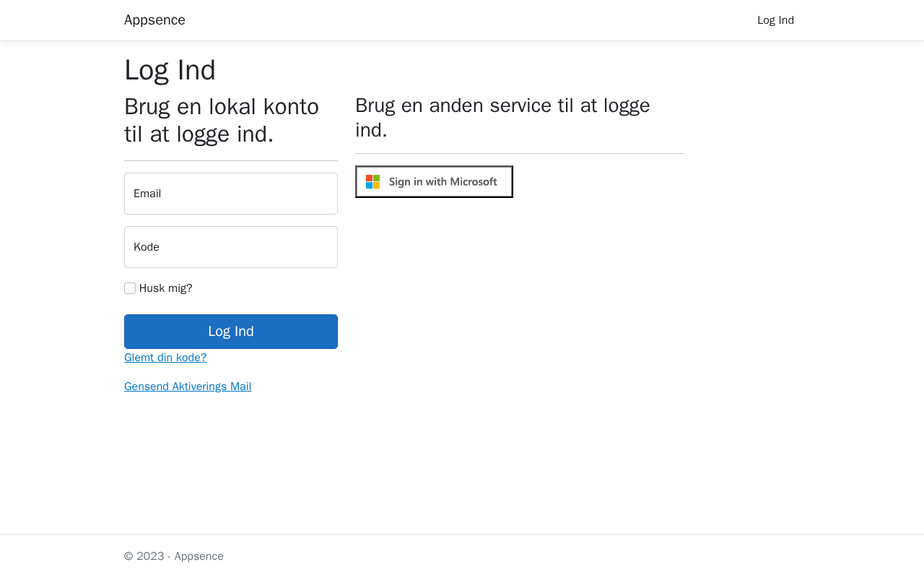
Task: Click the Microsoft logo icon
Action: (372, 182)
